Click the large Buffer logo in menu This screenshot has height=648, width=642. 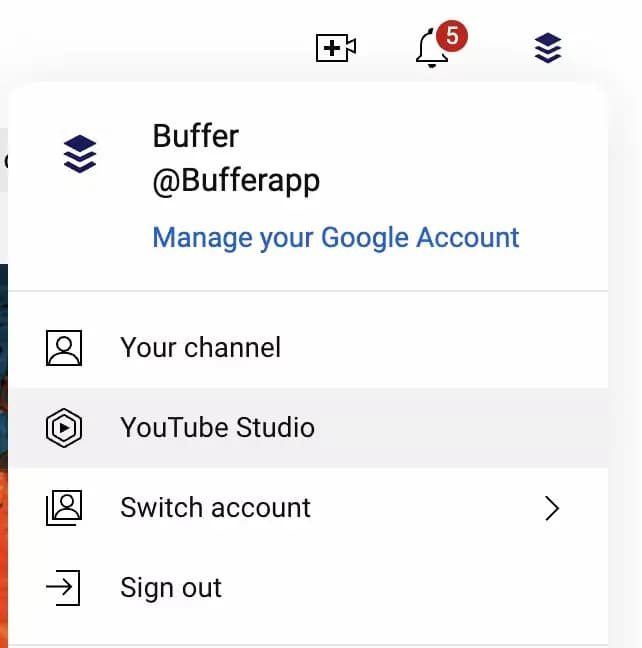[80, 154]
